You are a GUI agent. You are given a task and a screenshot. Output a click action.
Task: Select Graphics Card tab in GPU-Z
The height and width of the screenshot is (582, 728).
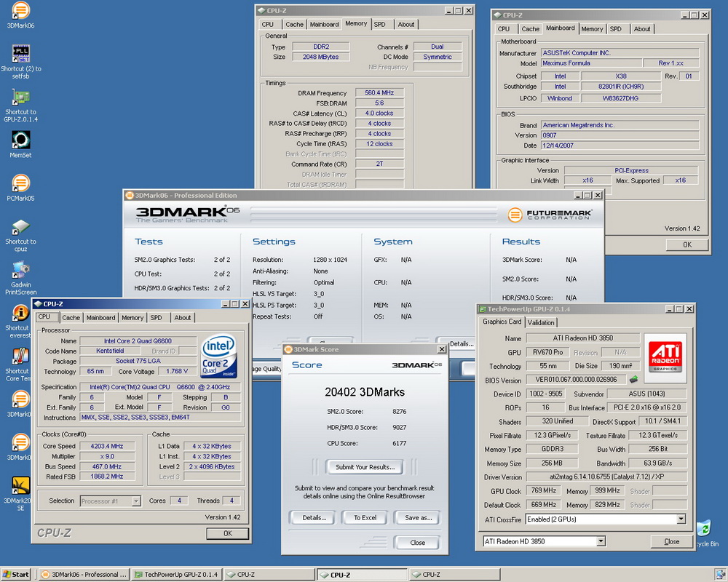pyautogui.click(x=502, y=322)
